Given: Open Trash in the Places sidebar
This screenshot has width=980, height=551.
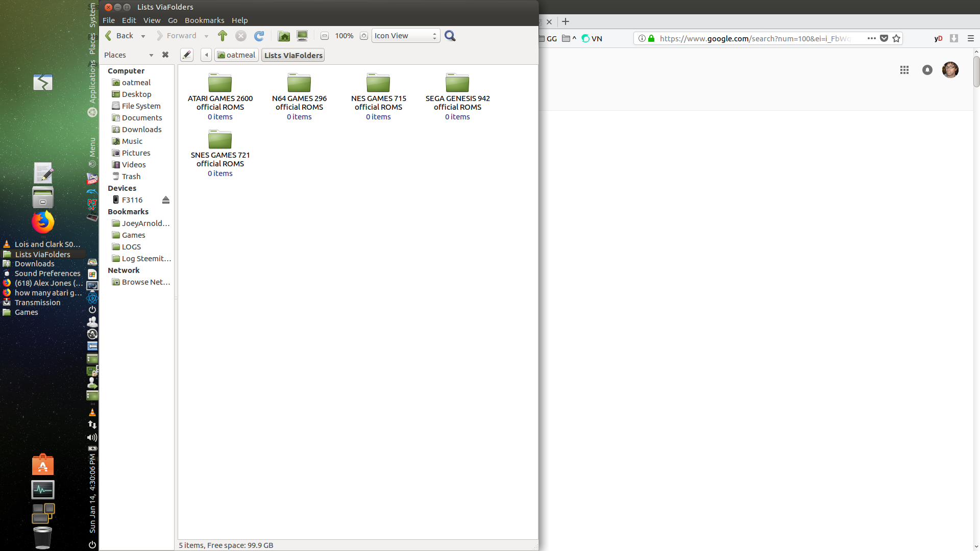Looking at the screenshot, I should [126, 177].
